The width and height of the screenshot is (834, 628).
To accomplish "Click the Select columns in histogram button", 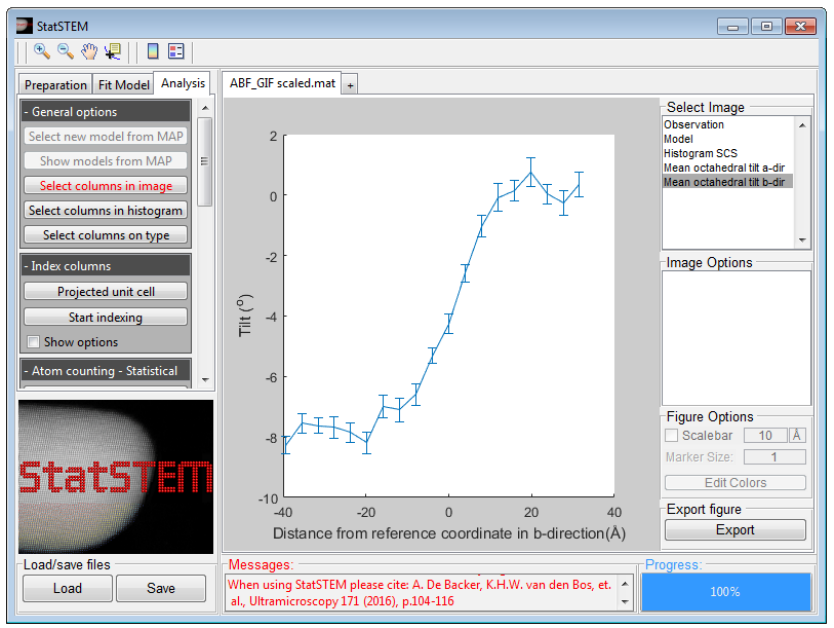I will (106, 211).
